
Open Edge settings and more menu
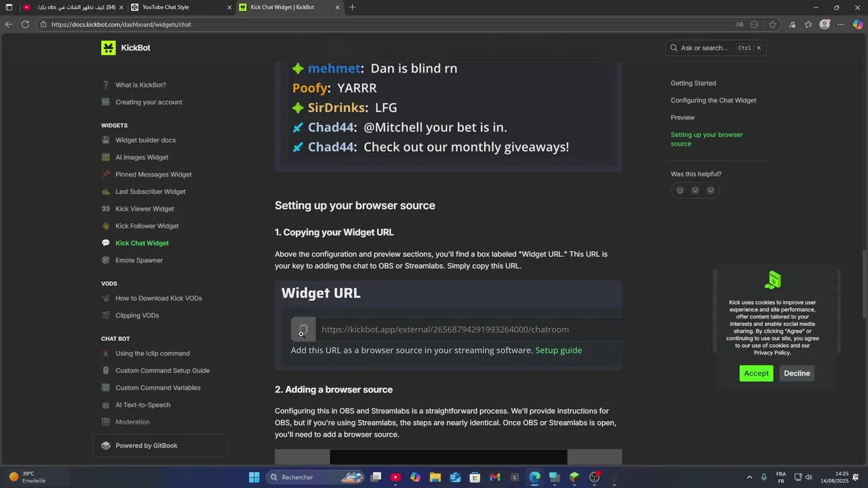(x=841, y=24)
